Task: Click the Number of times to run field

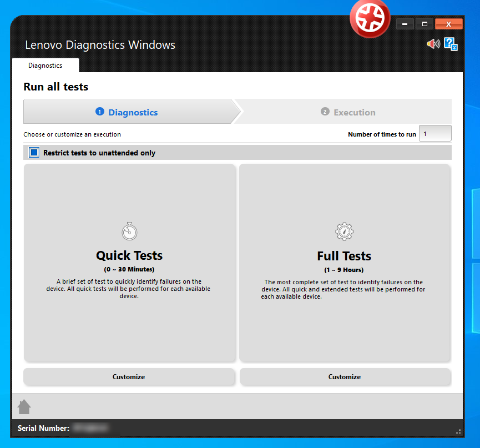Action: click(x=435, y=134)
